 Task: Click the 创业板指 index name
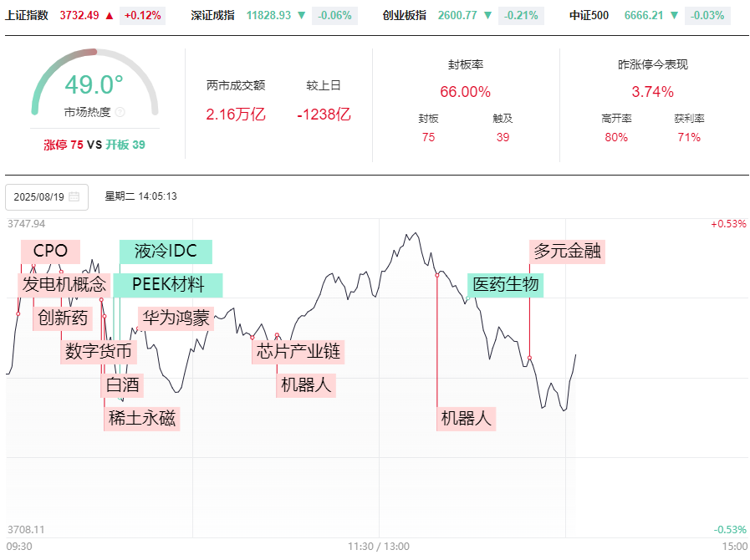pyautogui.click(x=404, y=15)
